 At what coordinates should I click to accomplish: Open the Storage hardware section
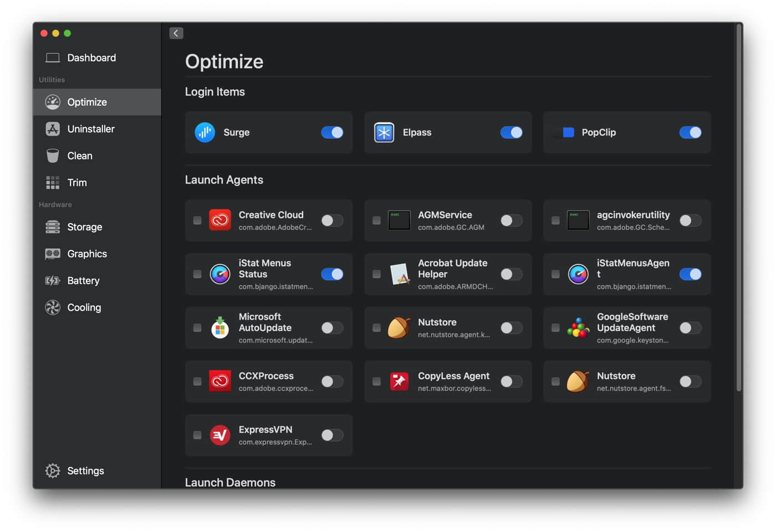click(x=97, y=227)
